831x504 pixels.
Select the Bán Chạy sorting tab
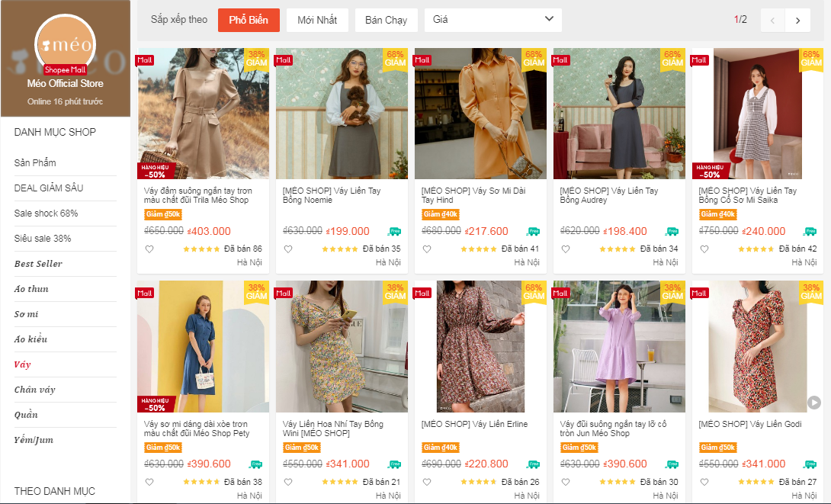pyautogui.click(x=386, y=20)
